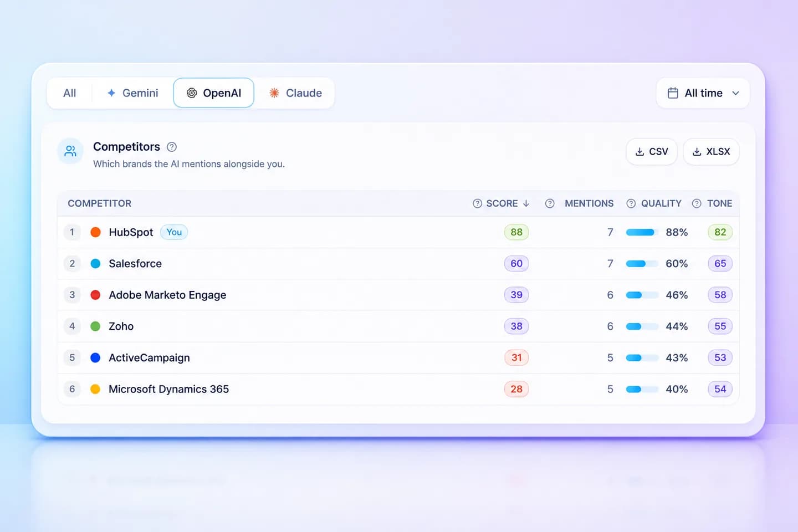This screenshot has width=798, height=532.
Task: Select the Zoho competitor name
Action: (121, 326)
